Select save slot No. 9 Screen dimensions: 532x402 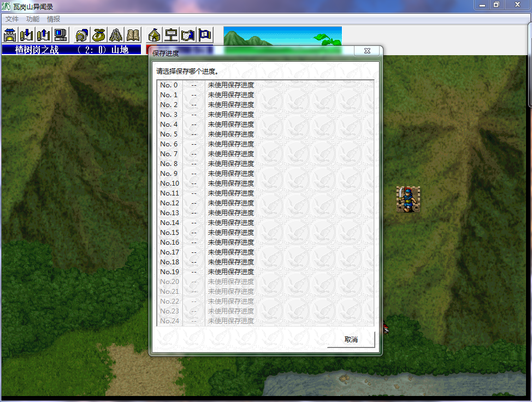(x=265, y=174)
